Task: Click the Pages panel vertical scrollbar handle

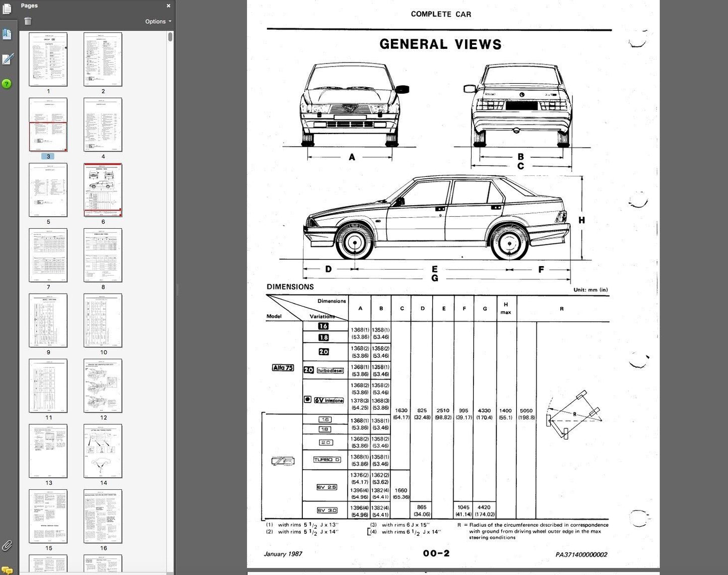Action: click(171, 37)
